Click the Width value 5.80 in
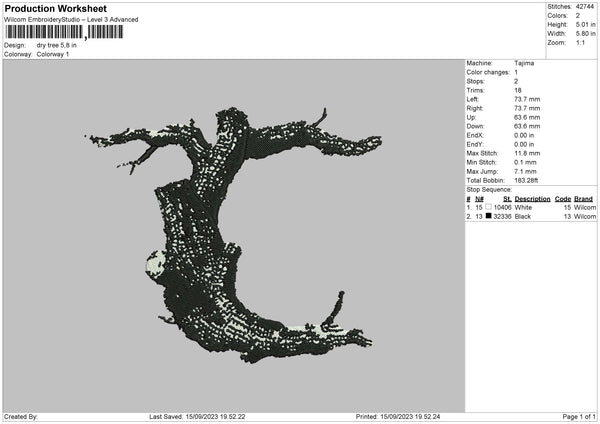 (585, 34)
